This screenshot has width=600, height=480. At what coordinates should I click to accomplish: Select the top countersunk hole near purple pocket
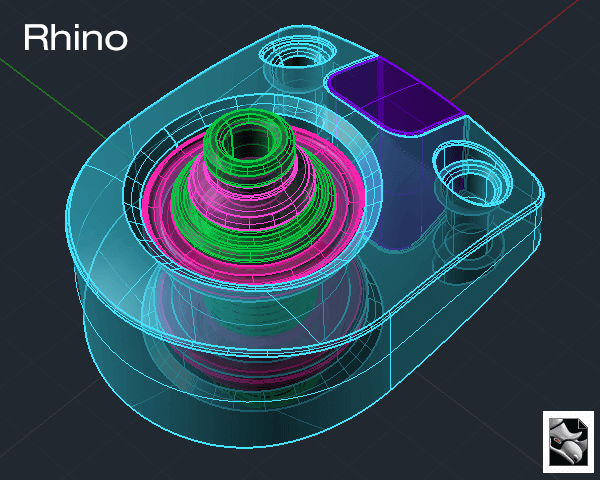pos(298,53)
